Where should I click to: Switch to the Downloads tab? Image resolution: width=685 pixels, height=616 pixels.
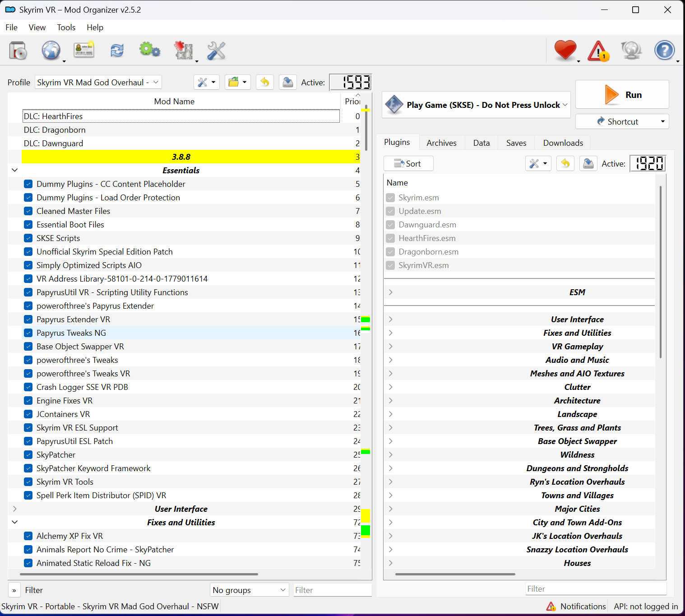click(563, 143)
